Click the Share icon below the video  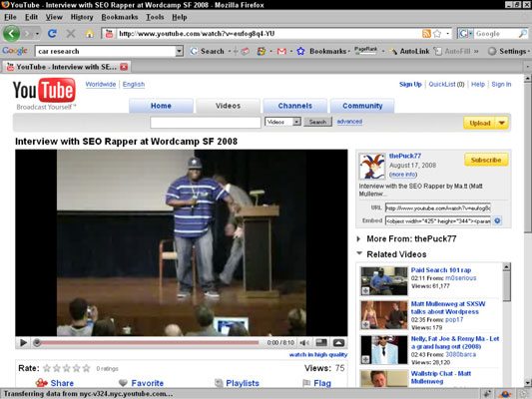41,383
